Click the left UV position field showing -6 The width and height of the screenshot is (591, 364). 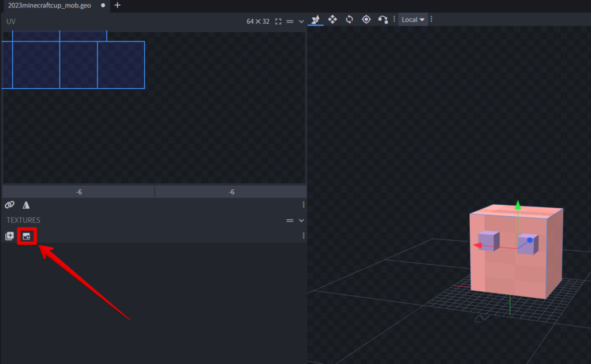pyautogui.click(x=78, y=192)
